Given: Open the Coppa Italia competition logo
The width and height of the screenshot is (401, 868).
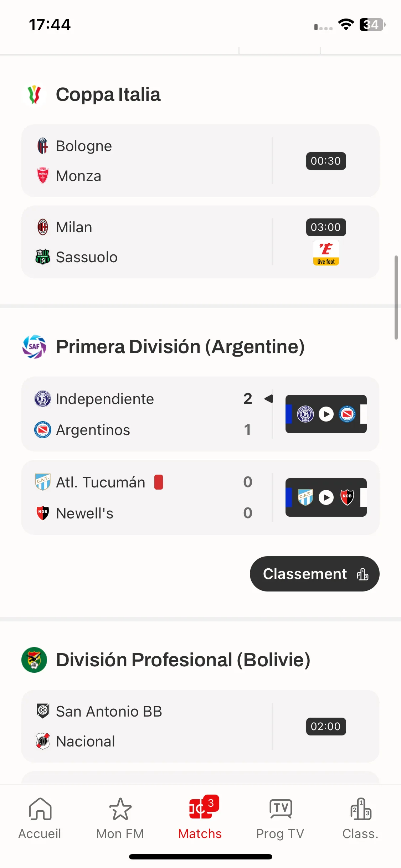Looking at the screenshot, I should click(34, 95).
